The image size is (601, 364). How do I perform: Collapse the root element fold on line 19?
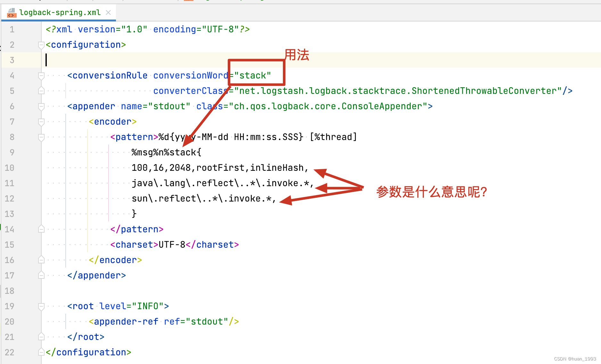[x=41, y=306]
